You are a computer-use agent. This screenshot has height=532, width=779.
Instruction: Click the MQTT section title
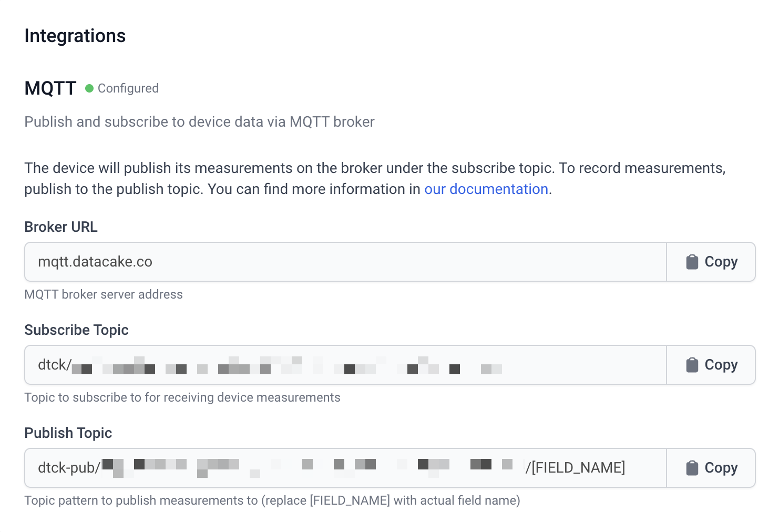click(x=50, y=88)
